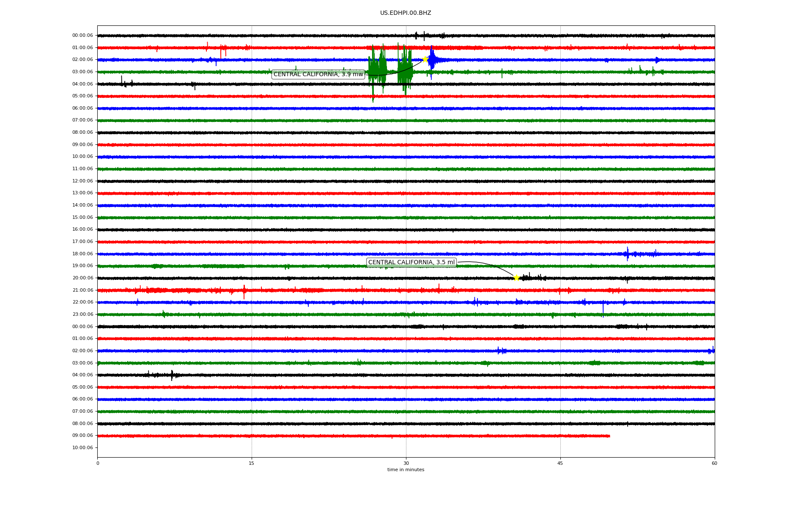Click the yellow star on the 3.9 mw event
Screen dimensions: 812x508
click(x=425, y=59)
